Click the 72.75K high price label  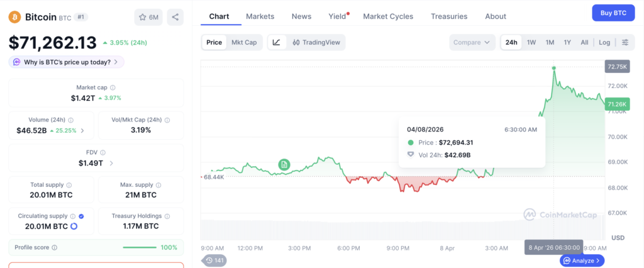(x=618, y=67)
